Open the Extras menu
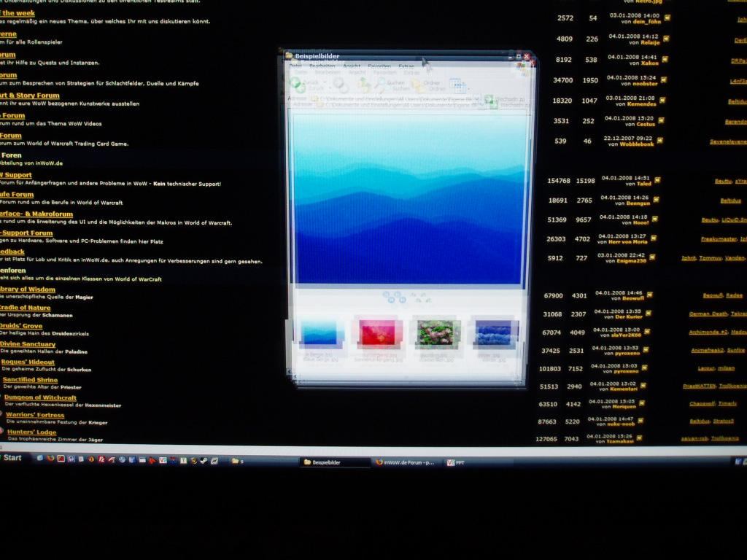Screen dimensions: 747x560 406,66
